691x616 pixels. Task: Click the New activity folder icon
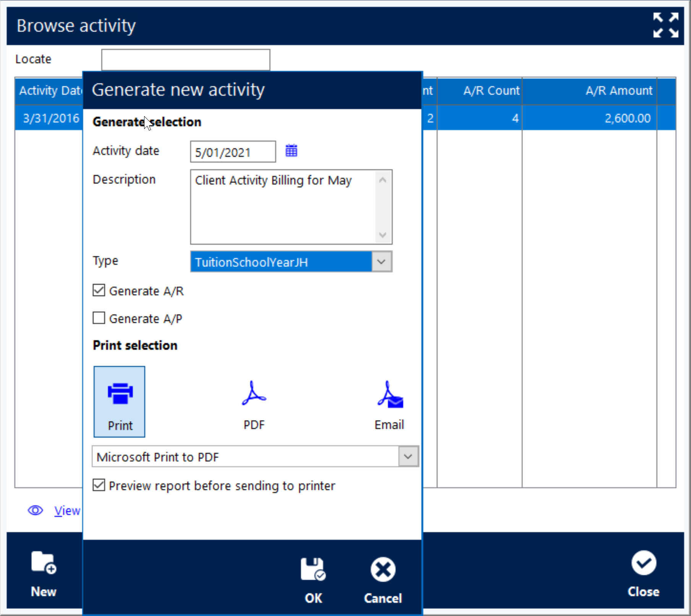pyautogui.click(x=44, y=563)
